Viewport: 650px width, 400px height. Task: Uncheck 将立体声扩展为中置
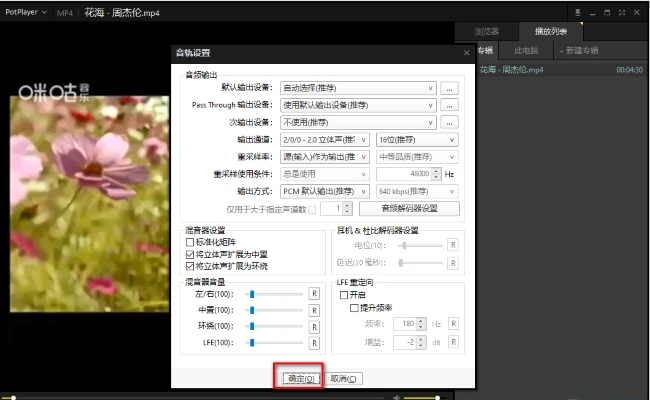pos(190,254)
